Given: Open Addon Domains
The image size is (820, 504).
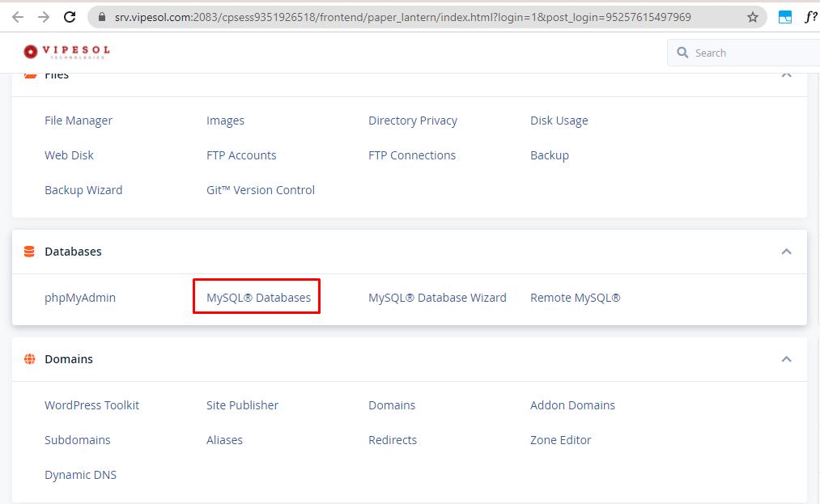Looking at the screenshot, I should 572,405.
